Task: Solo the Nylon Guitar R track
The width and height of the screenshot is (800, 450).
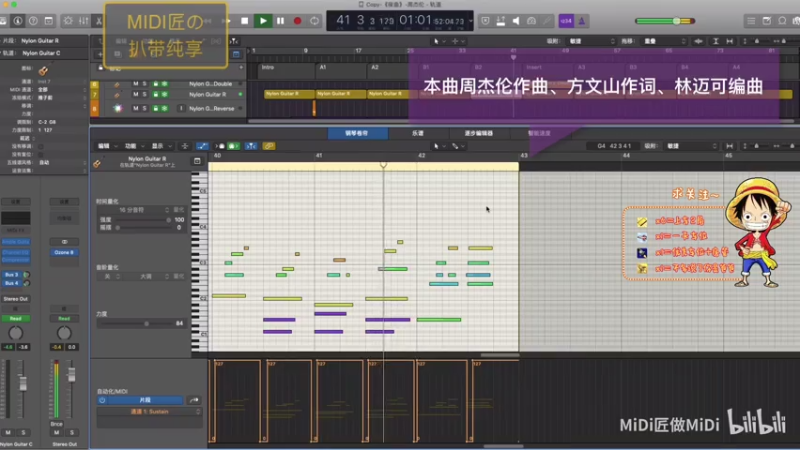Action: point(144,94)
